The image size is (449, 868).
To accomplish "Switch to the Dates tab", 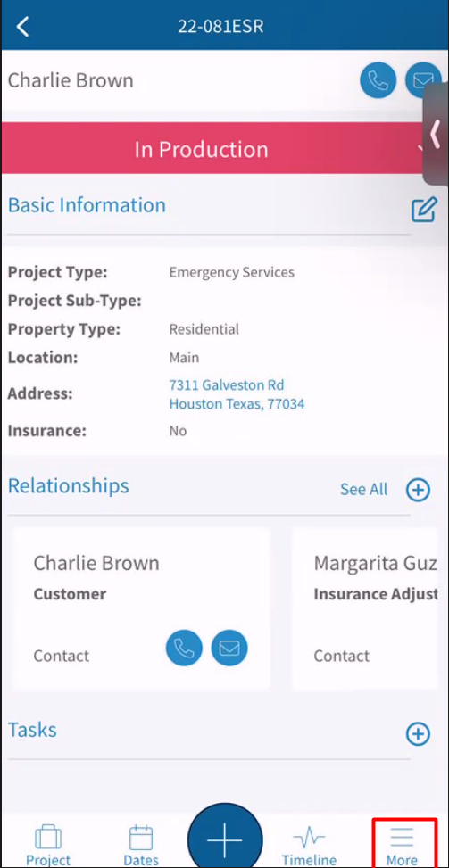I will [x=141, y=846].
